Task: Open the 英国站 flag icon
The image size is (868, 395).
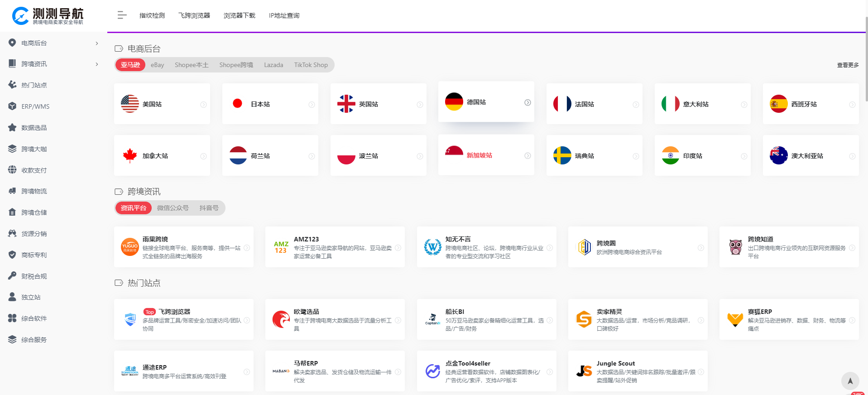Action: tap(346, 104)
